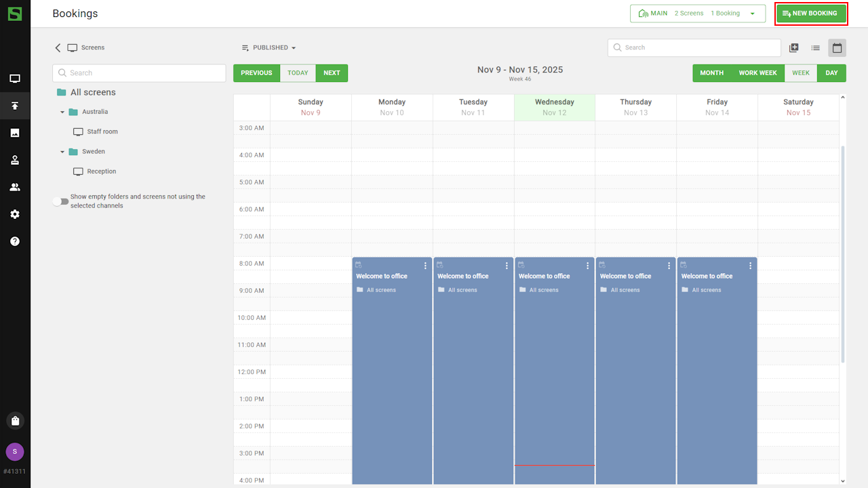
Task: Switch to WORK WEEK view
Action: (x=757, y=73)
